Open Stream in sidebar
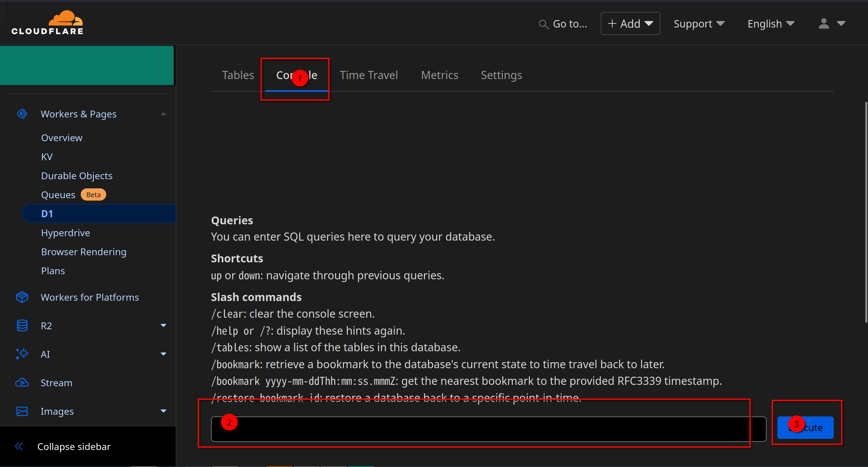Image resolution: width=868 pixels, height=467 pixels. click(x=56, y=383)
